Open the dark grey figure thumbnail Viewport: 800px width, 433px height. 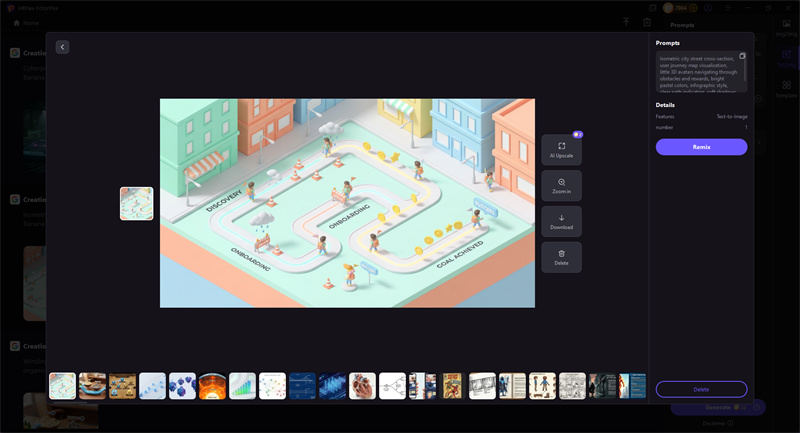point(603,386)
